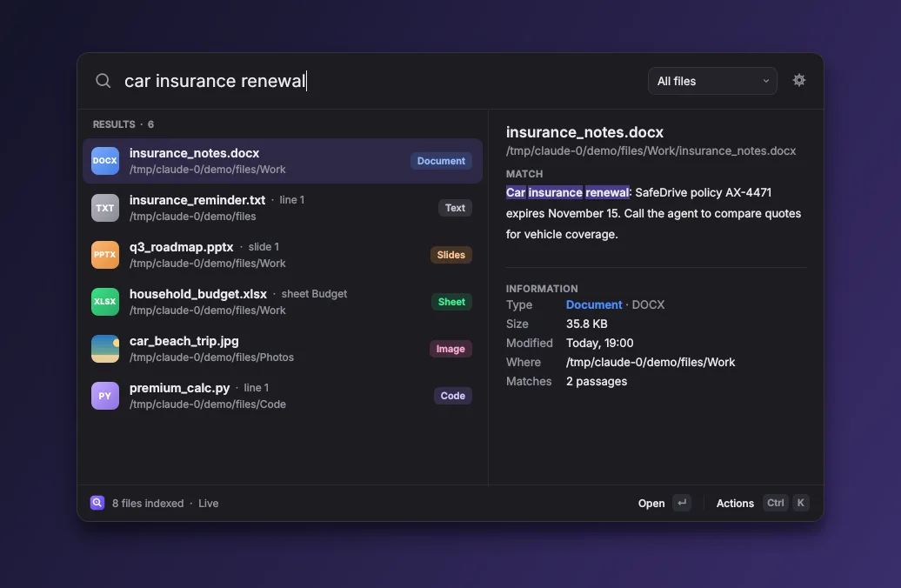Click the blue Document type link
The image size is (901, 588).
pos(594,304)
